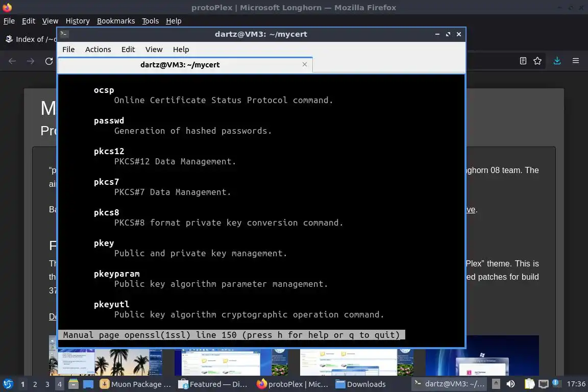Switch to protoPlex Firefox taskbar entry
The height and width of the screenshot is (392, 588).
point(292,384)
